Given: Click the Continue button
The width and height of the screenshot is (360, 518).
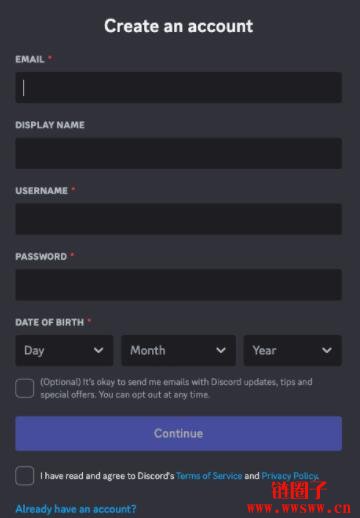Looking at the screenshot, I should tap(178, 433).
